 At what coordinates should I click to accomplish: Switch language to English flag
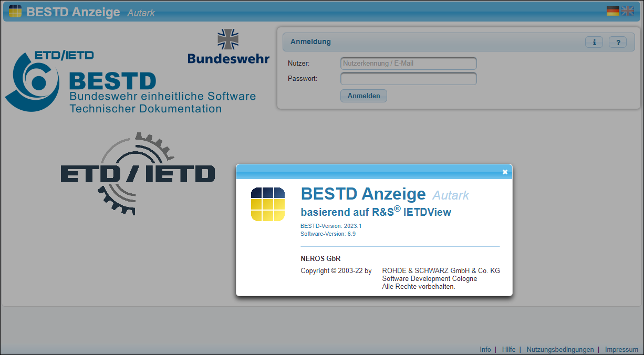[628, 11]
